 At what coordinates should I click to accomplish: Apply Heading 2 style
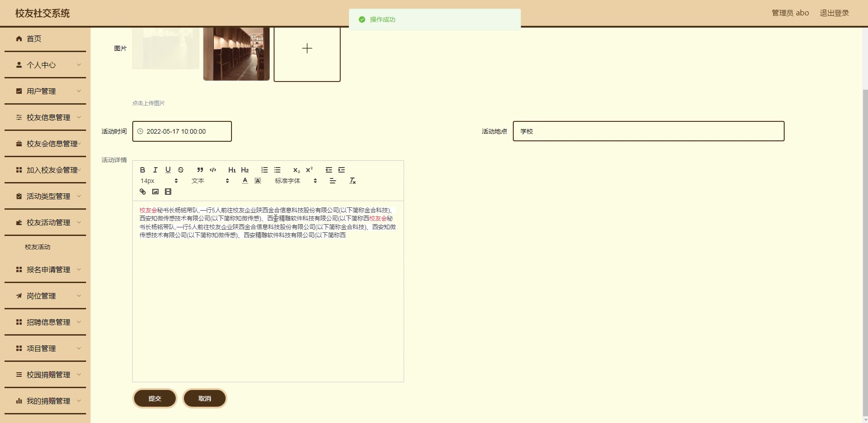245,170
